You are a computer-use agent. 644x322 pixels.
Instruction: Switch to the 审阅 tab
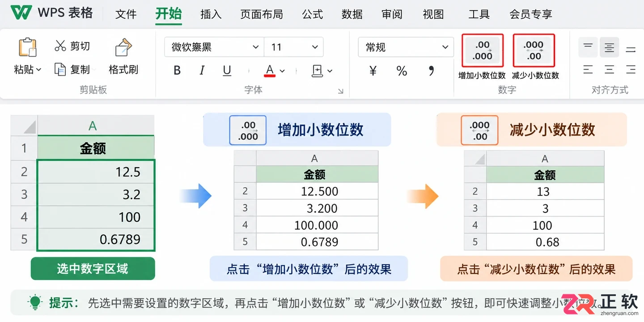pyautogui.click(x=392, y=14)
